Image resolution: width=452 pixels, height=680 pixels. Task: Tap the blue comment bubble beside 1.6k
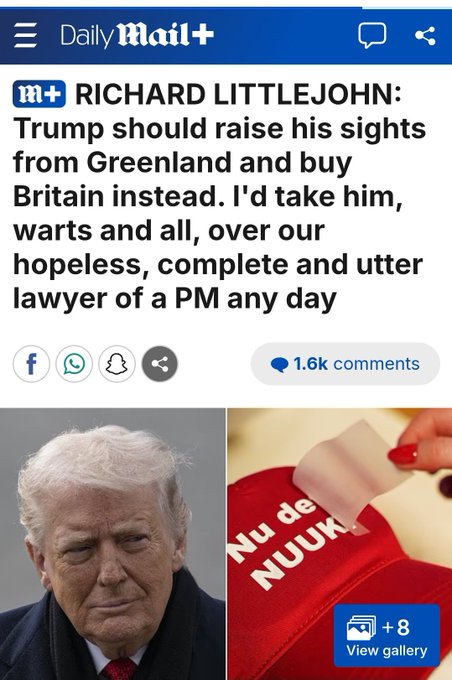point(280,365)
